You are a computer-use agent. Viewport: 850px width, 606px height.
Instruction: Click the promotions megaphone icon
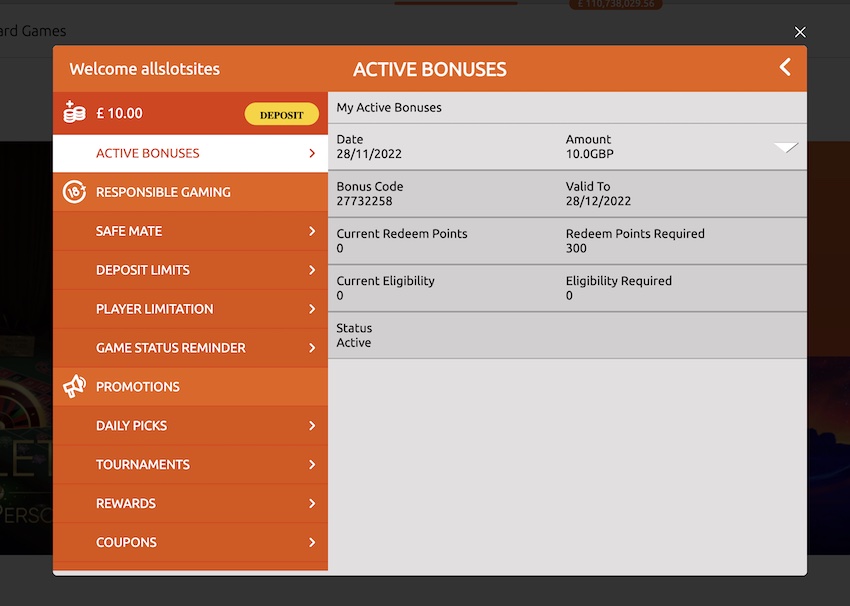pyautogui.click(x=74, y=386)
